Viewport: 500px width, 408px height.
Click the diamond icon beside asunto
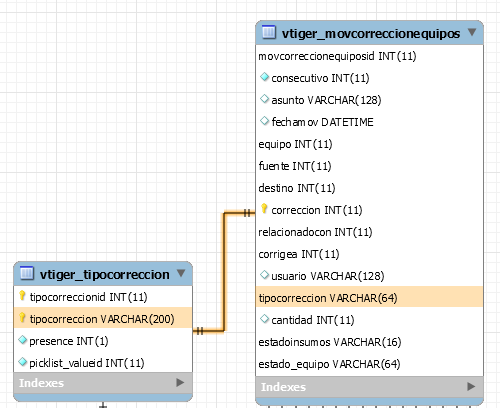264,99
